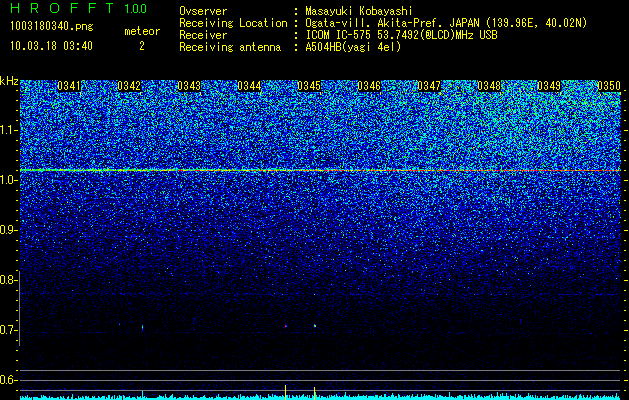Click the meteor count value 2
Screen dimensions: 629x400
[142, 46]
